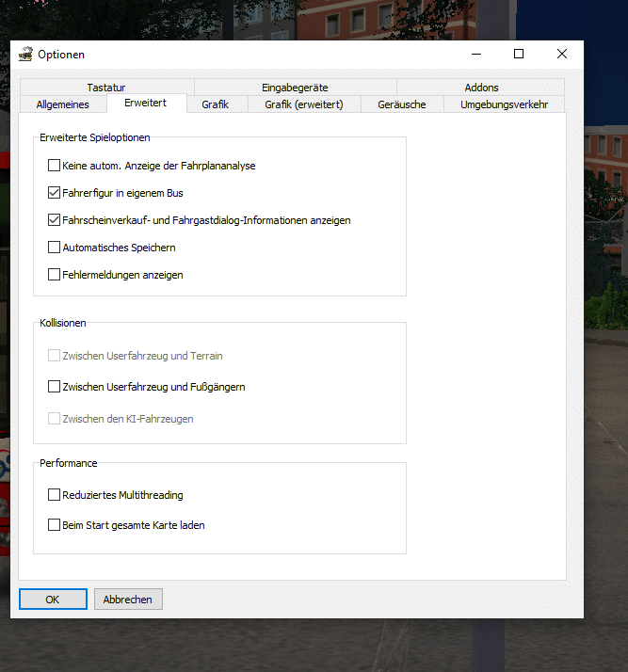Close the Optionen dialog window
628x672 pixels.
[561, 55]
